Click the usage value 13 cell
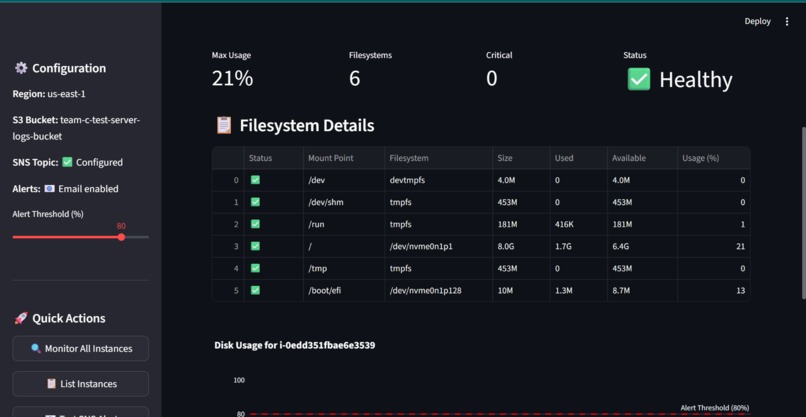 tap(713, 291)
